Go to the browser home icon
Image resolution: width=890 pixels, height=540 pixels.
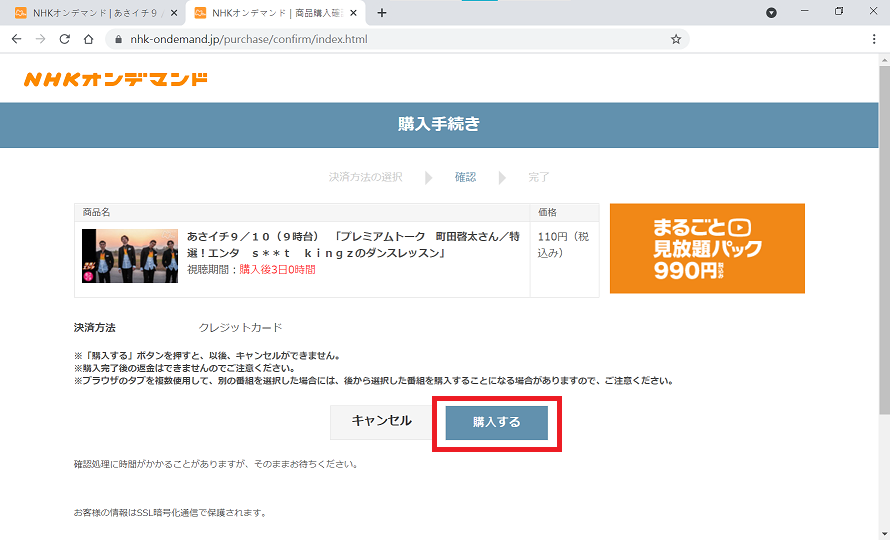pyautogui.click(x=89, y=39)
